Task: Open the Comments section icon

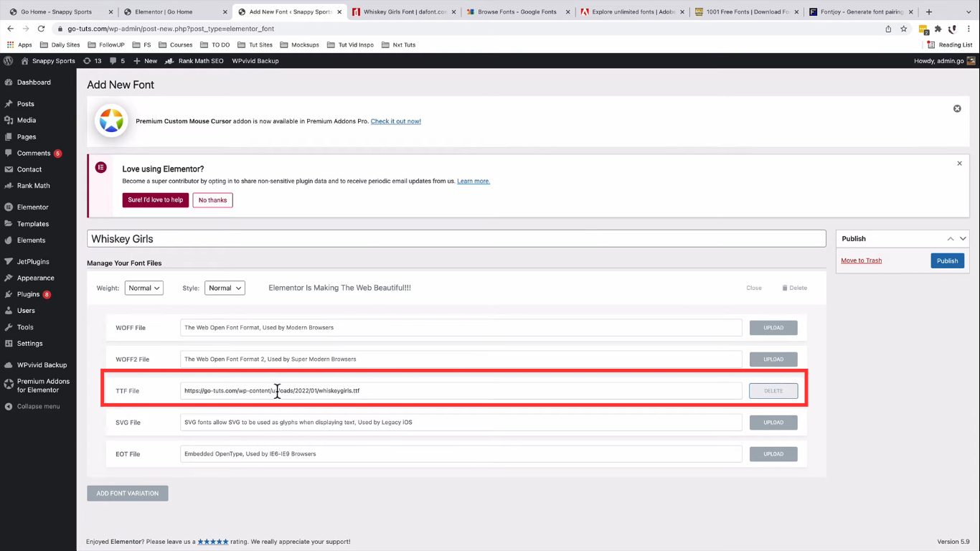Action: (9, 154)
